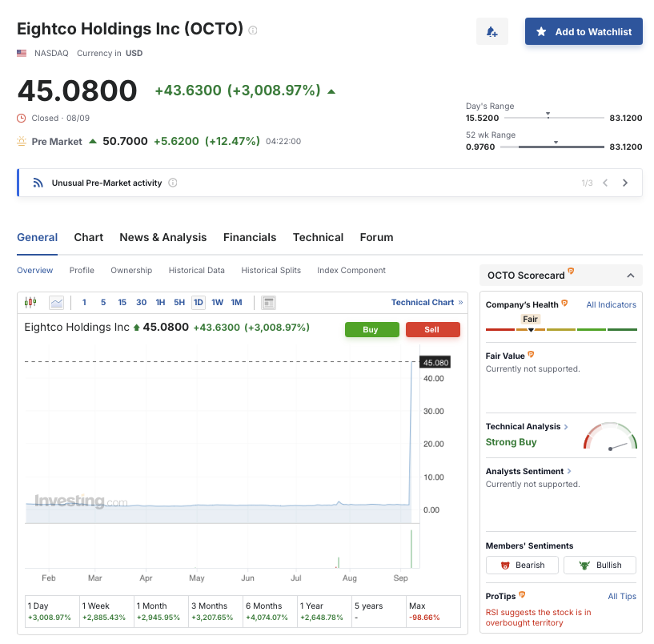The height and width of the screenshot is (644, 654).
Task: Select the 3 Months performance cell
Action: tap(215, 611)
